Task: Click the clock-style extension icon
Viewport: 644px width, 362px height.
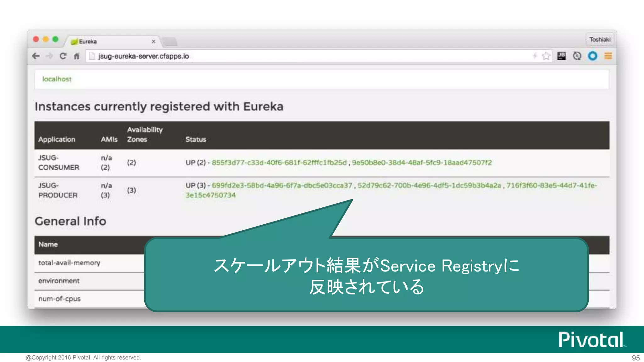Action: [577, 56]
